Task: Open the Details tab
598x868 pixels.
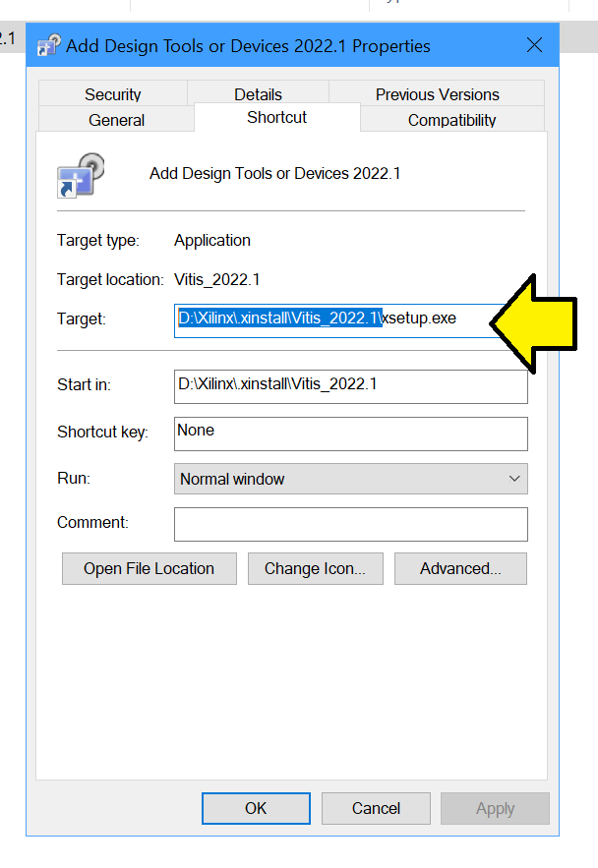Action: (x=258, y=93)
